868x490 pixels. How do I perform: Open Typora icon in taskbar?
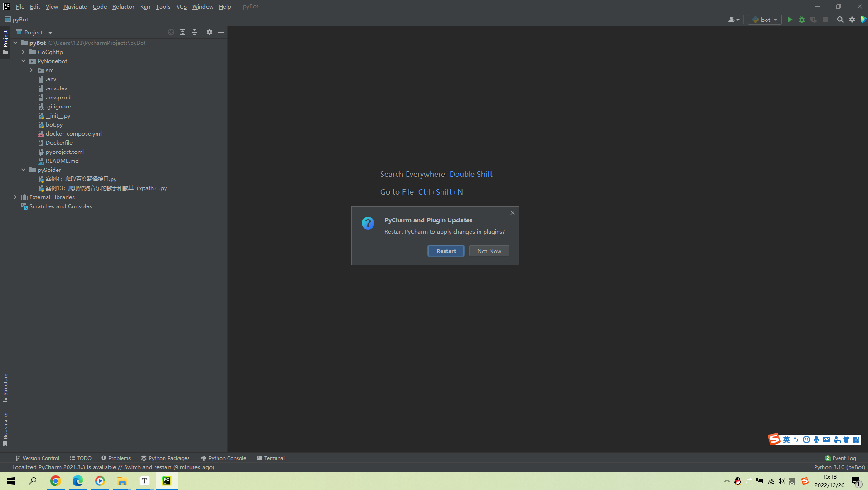pos(145,481)
